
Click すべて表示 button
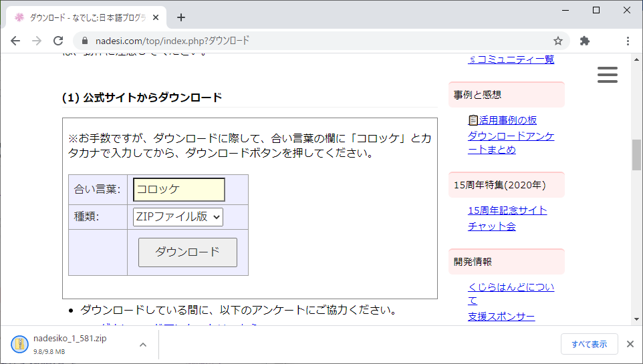click(590, 344)
